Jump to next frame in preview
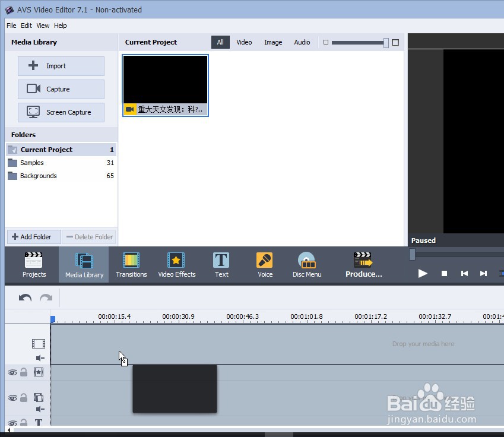Image resolution: width=504 pixels, height=437 pixels. 483,274
